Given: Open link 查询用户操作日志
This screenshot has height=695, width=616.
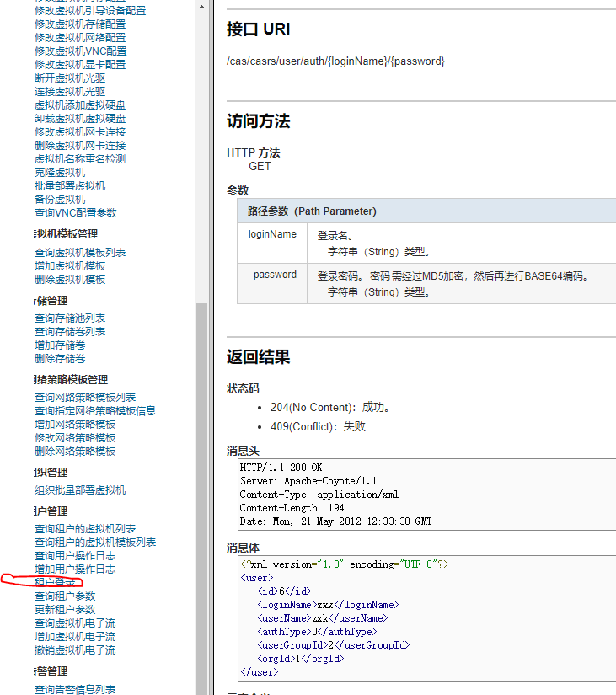Looking at the screenshot, I should click(x=75, y=556).
